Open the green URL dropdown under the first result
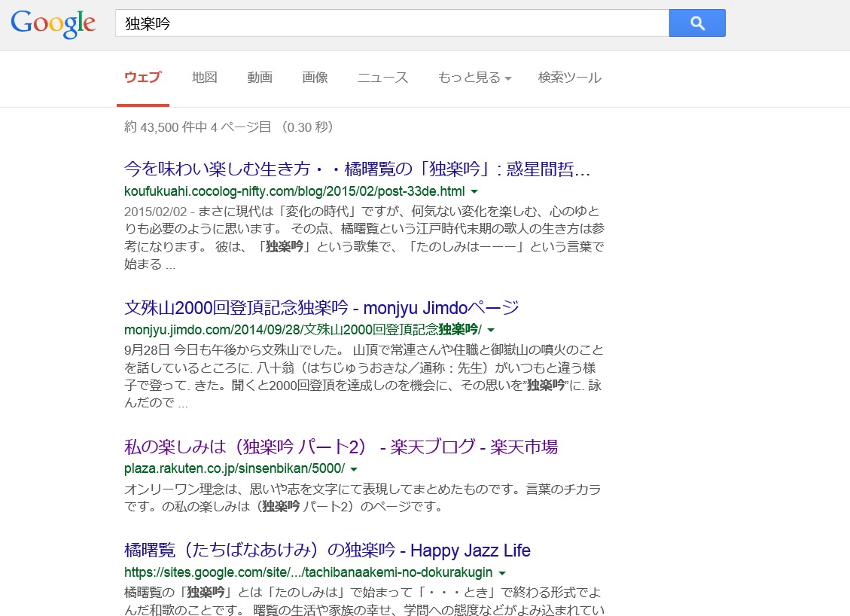The height and width of the screenshot is (616, 850). 474,193
